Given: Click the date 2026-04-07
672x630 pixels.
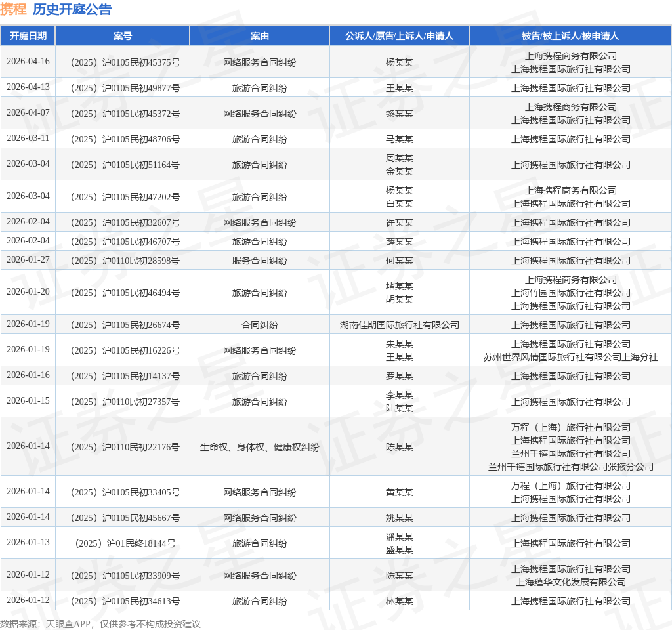Looking at the screenshot, I should pyautogui.click(x=28, y=112).
